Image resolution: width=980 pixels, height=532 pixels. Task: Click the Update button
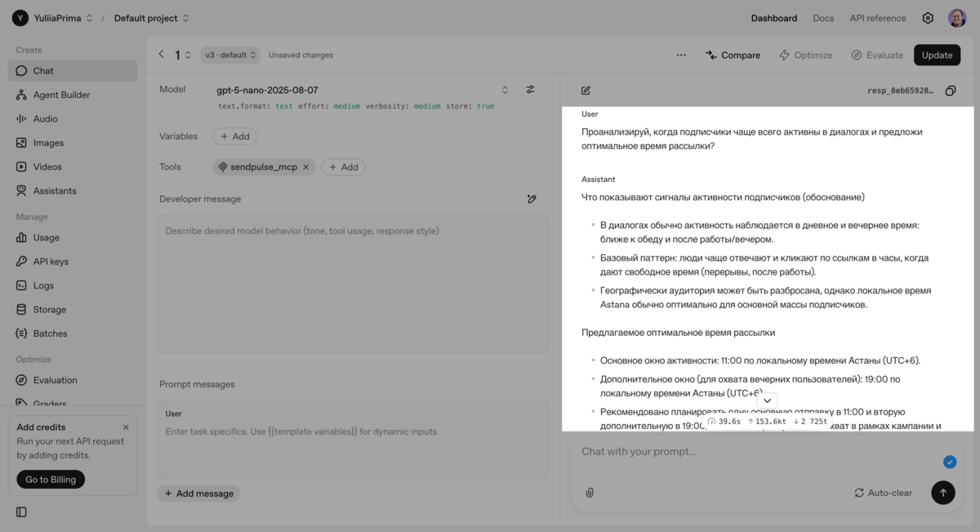coord(937,55)
